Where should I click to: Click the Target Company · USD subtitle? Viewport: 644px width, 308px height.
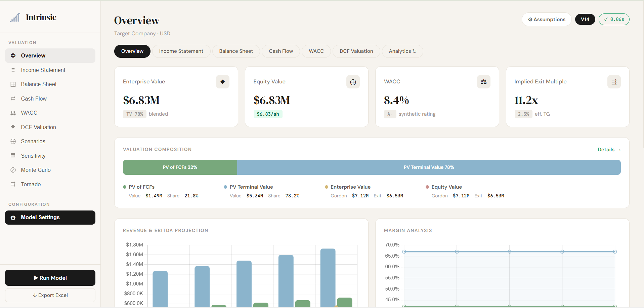pos(142,34)
